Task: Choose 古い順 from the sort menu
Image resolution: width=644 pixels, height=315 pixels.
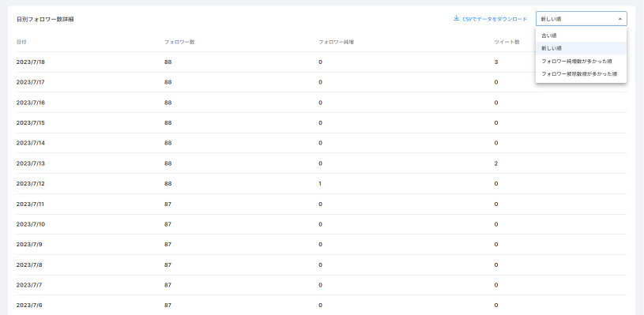Action: pos(581,36)
